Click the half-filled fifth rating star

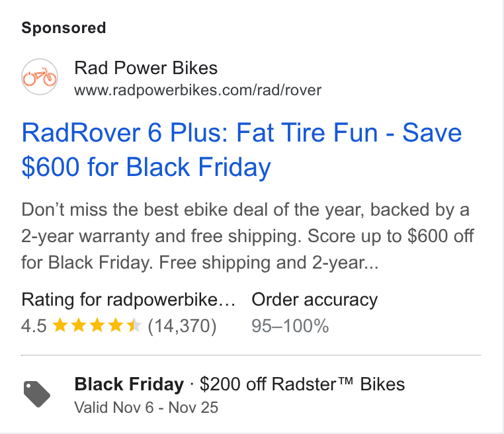[x=134, y=325]
